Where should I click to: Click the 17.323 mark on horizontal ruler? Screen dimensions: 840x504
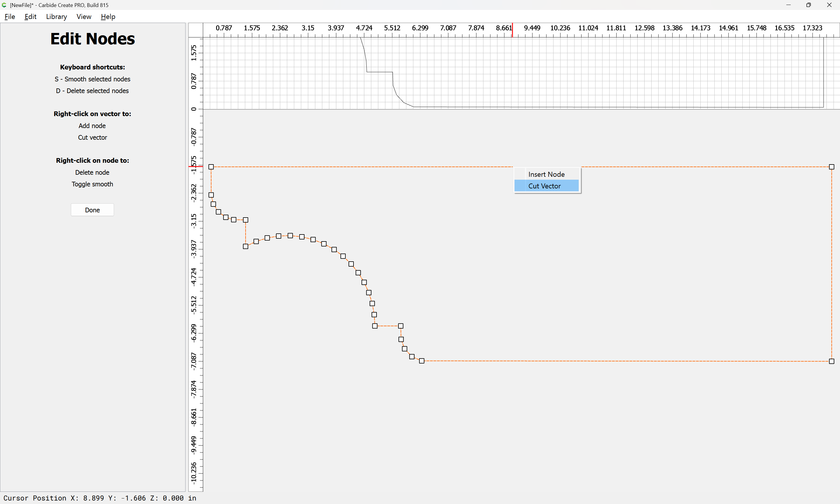(813, 28)
